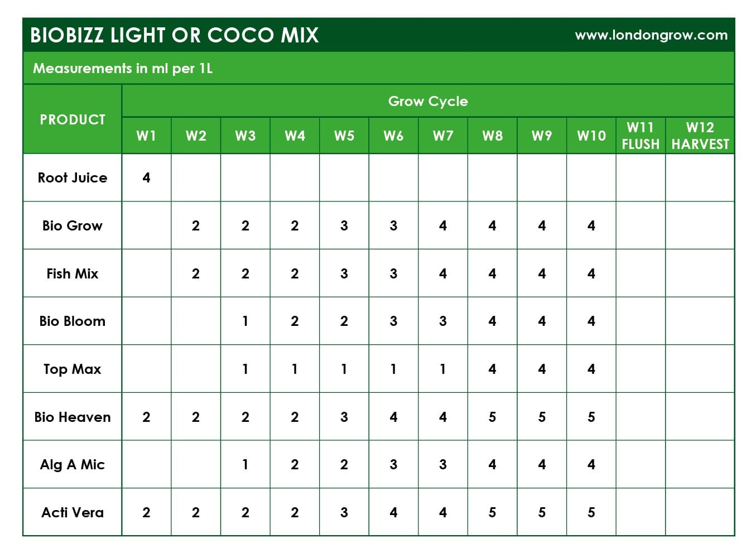
Task: Click the BIOBIZZ LIGHT OR COCO MIX title
Action: 174,35
